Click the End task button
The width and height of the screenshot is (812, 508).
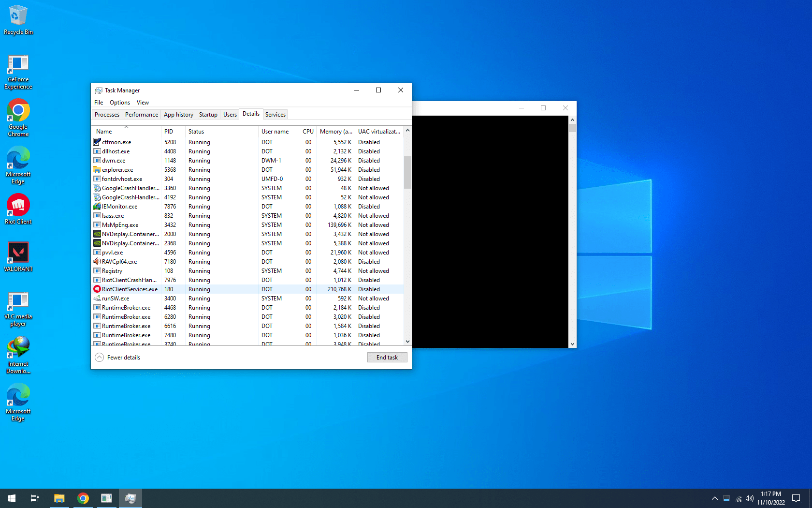(x=387, y=358)
